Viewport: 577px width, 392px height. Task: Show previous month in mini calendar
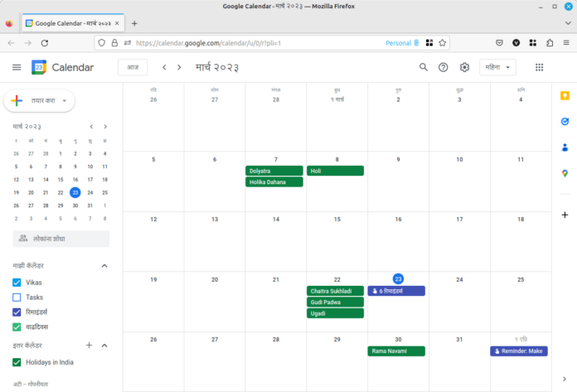point(91,127)
